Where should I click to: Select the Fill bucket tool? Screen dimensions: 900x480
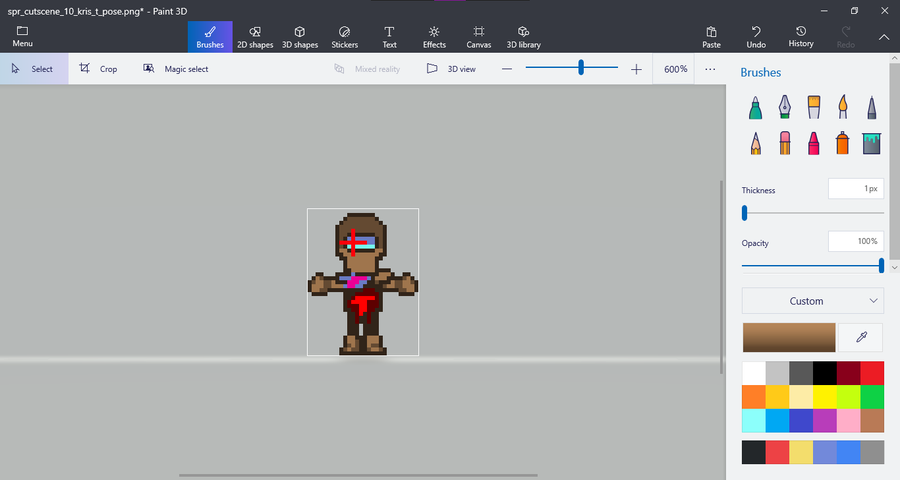tap(871, 143)
